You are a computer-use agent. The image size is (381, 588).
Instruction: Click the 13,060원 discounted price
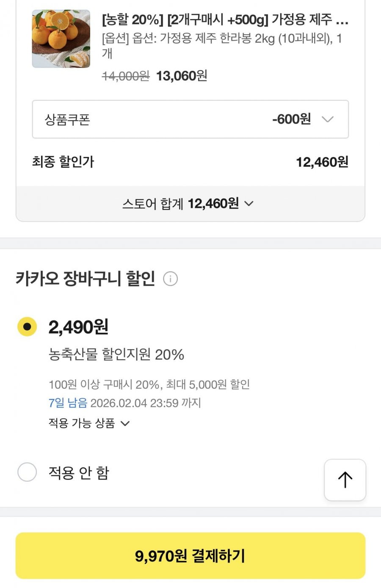pyautogui.click(x=182, y=76)
